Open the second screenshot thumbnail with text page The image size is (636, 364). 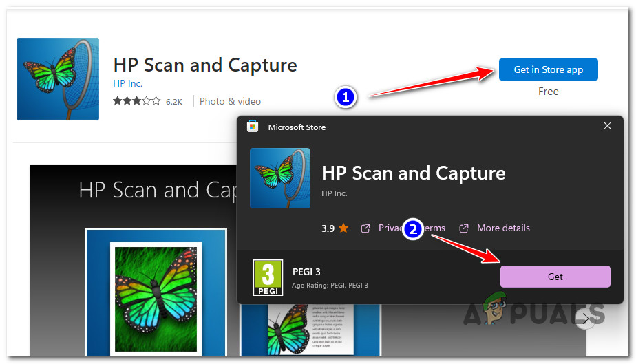[x=310, y=330]
